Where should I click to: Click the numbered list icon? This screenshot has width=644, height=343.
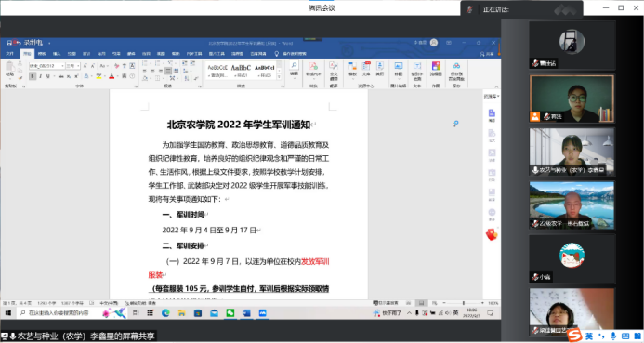pyautogui.click(x=158, y=63)
